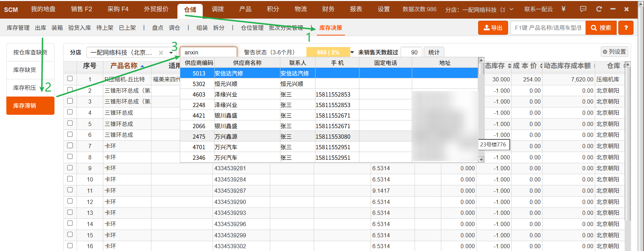Switch to the 财务 menu tab
This screenshot has width=644, height=251.
tap(328, 9)
